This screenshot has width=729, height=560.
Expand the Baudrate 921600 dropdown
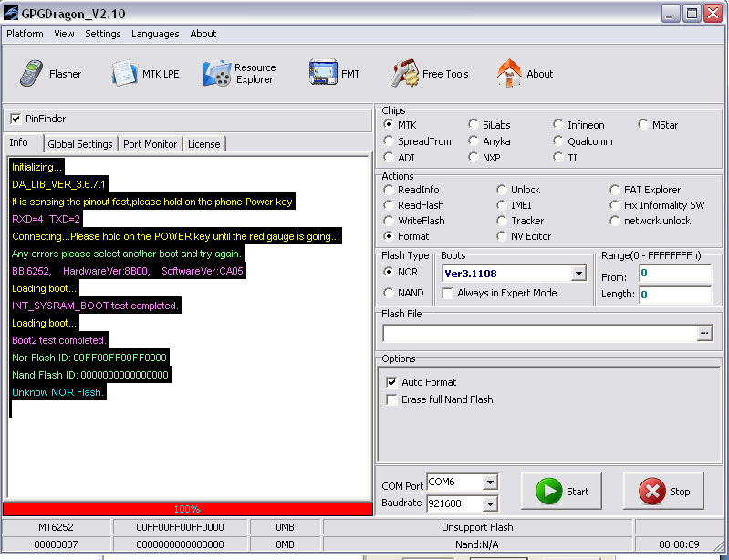coord(490,503)
